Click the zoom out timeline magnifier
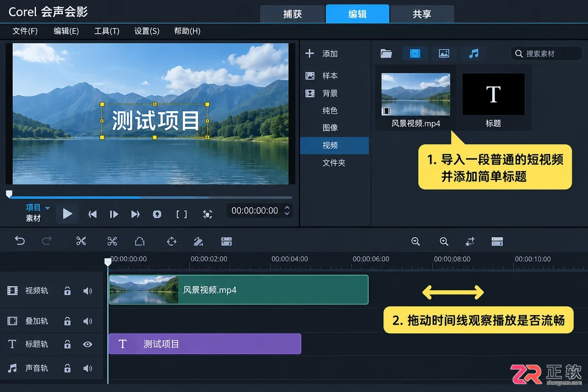 (416, 241)
